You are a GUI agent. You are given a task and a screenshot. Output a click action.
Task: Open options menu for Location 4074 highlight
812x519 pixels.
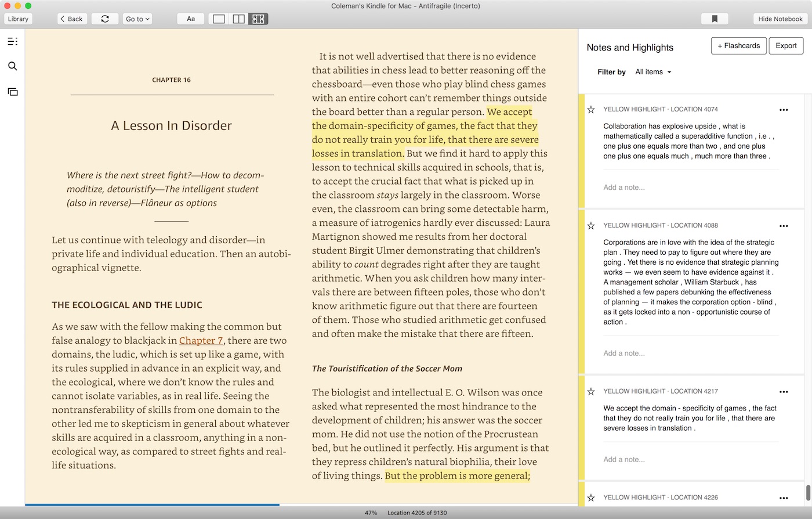click(x=784, y=110)
